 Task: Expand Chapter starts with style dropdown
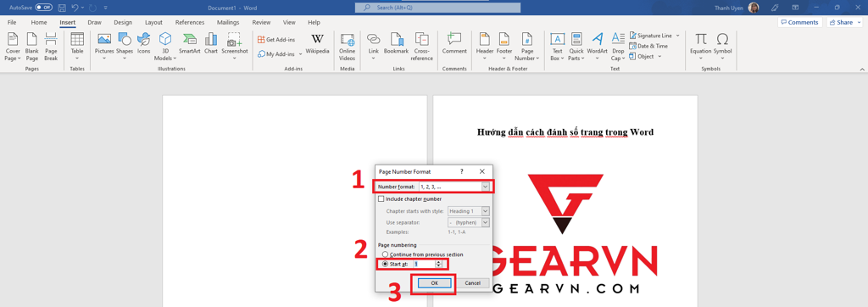486,211
